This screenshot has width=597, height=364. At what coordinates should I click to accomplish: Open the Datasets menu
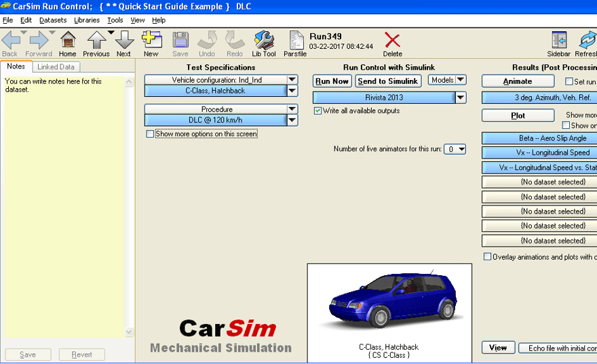tap(53, 20)
